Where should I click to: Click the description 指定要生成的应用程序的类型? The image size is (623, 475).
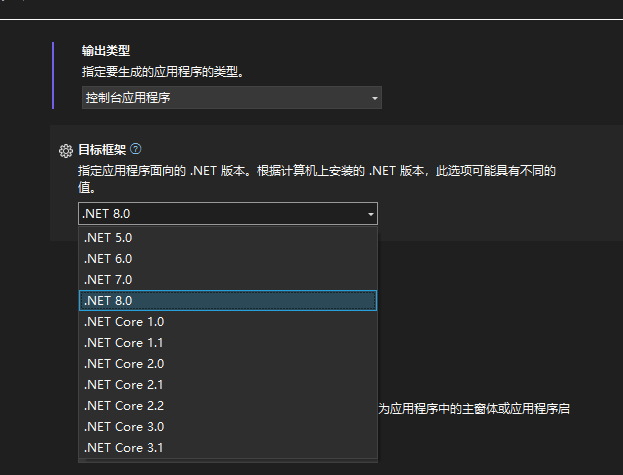163,72
